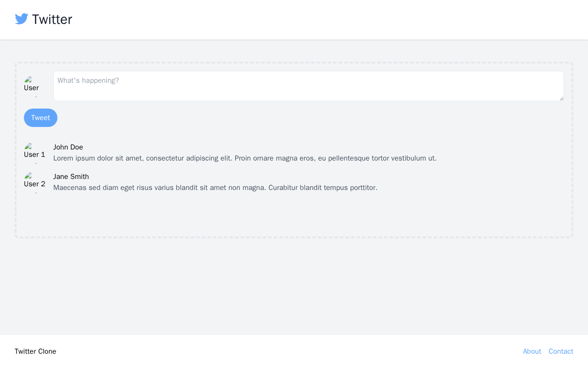Click John Doe's Lorem ipsum tweet text
Image resolution: width=588 pixels, height=368 pixels.
click(245, 158)
